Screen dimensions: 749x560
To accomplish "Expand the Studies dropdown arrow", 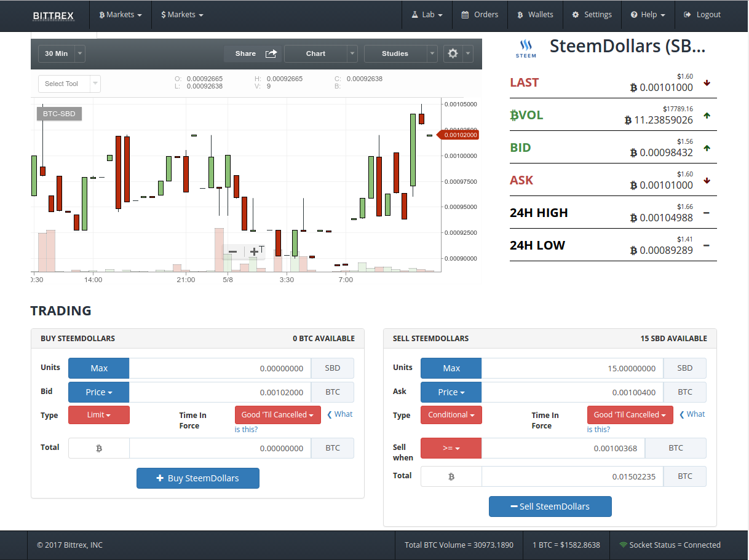I will [x=432, y=53].
